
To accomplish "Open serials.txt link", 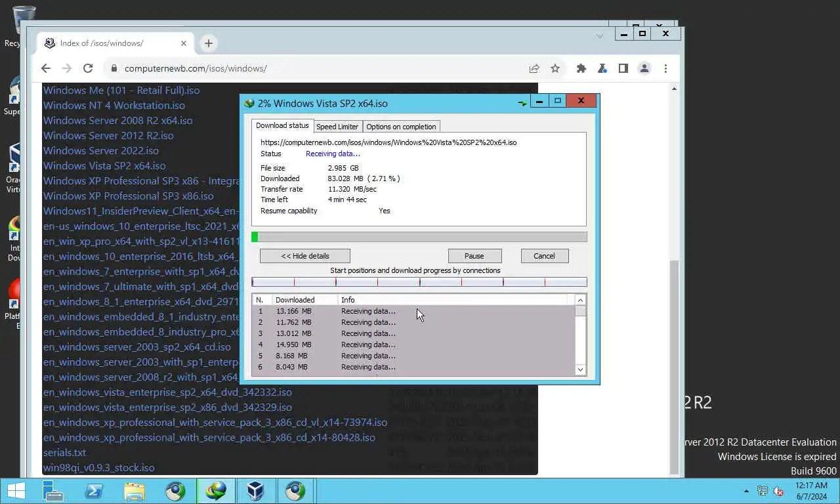I will point(64,453).
